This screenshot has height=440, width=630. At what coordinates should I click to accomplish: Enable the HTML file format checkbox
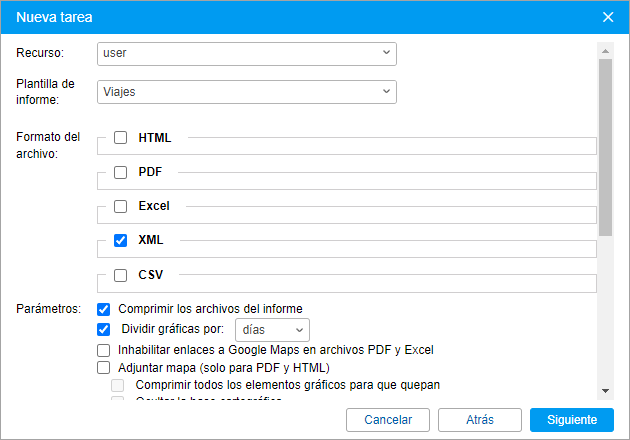121,138
